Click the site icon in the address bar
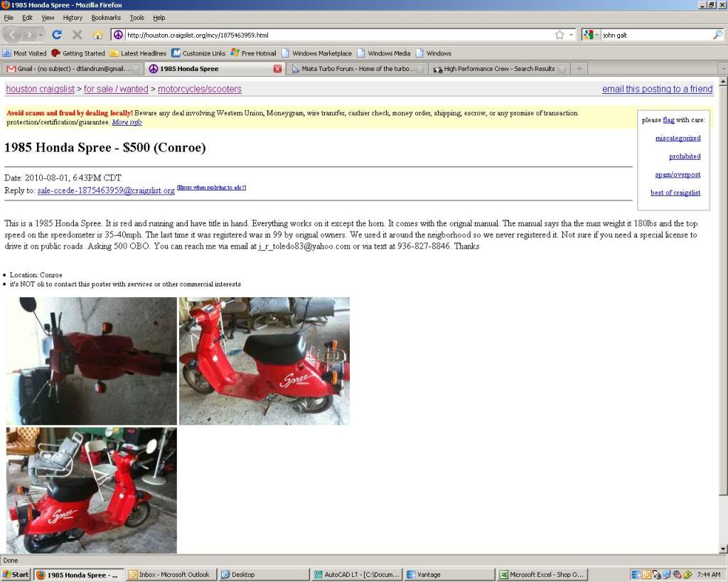The width and height of the screenshot is (728, 582). 117,34
